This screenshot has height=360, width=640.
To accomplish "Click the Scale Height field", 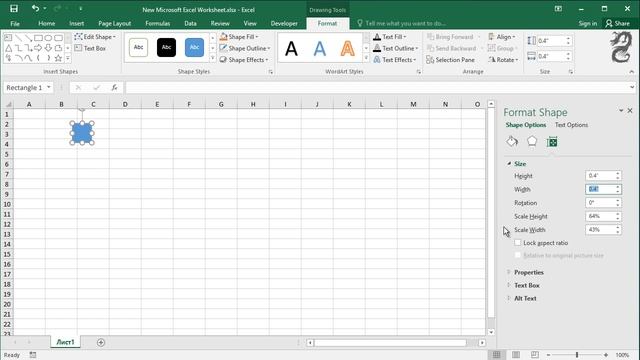I will click(600, 216).
